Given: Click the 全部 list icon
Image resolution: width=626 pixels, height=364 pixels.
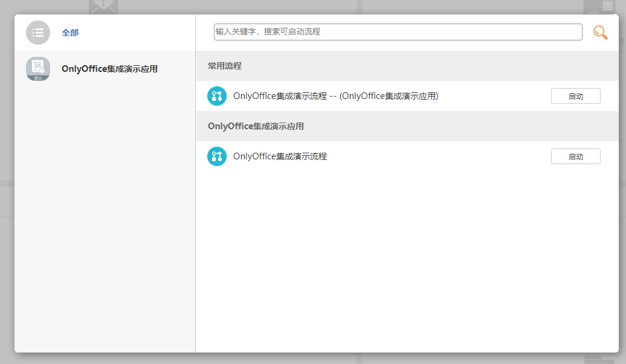Looking at the screenshot, I should (x=38, y=33).
